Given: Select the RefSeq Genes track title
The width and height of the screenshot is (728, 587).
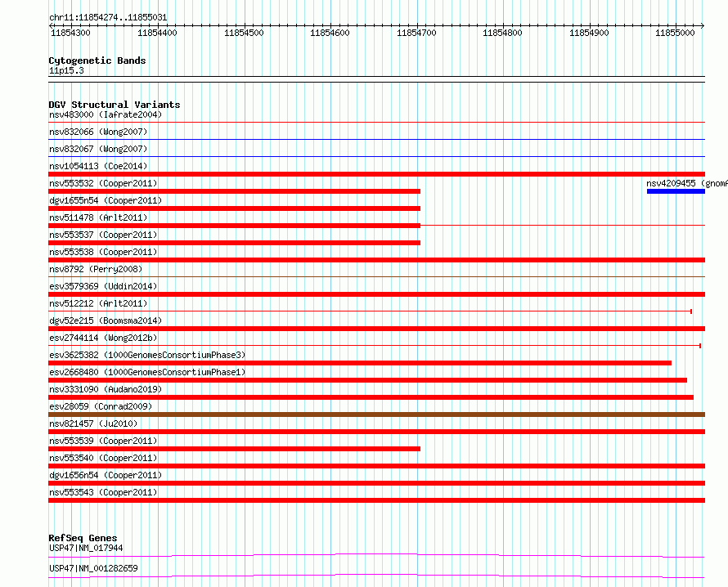Looking at the screenshot, I should click(83, 538).
